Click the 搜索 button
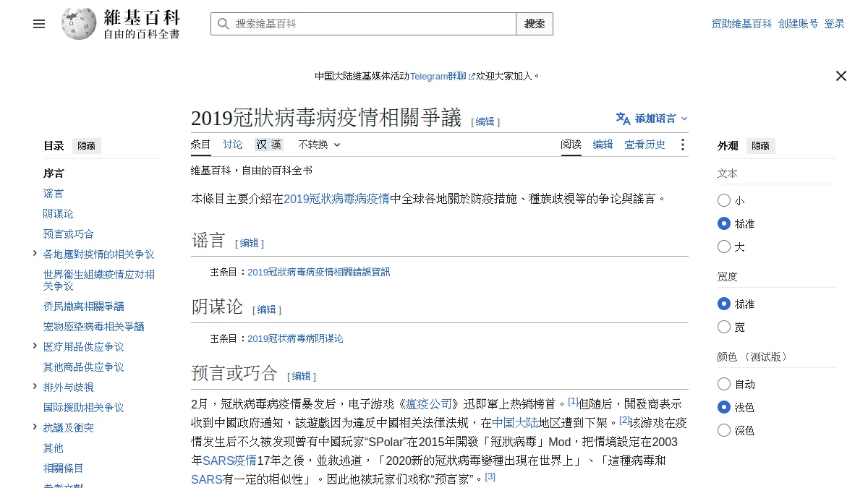 (535, 24)
